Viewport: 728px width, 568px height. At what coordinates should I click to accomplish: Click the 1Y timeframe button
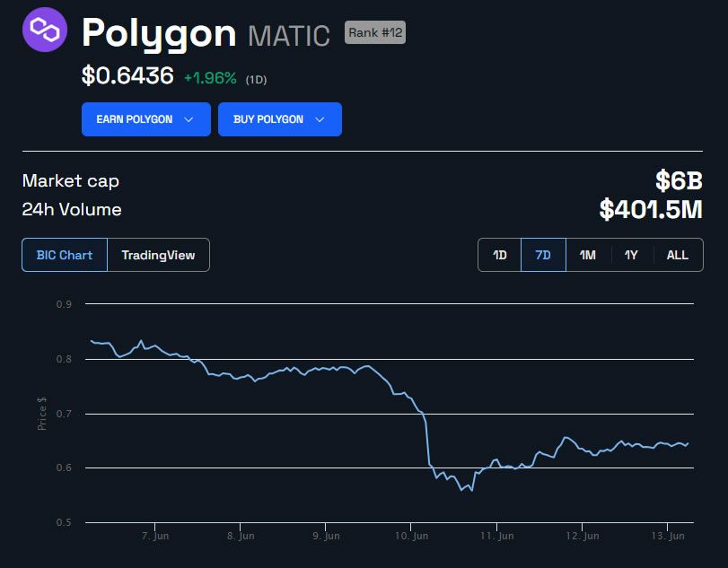(632, 255)
